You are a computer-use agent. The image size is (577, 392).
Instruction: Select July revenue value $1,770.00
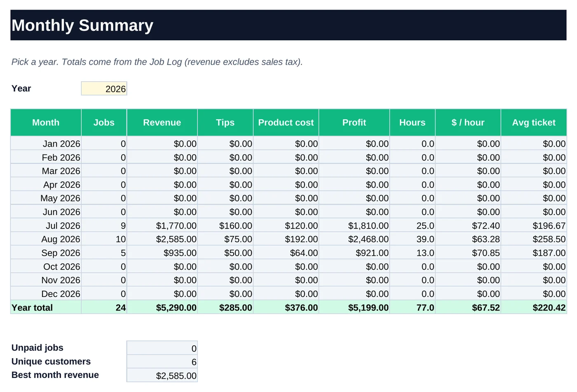point(162,226)
